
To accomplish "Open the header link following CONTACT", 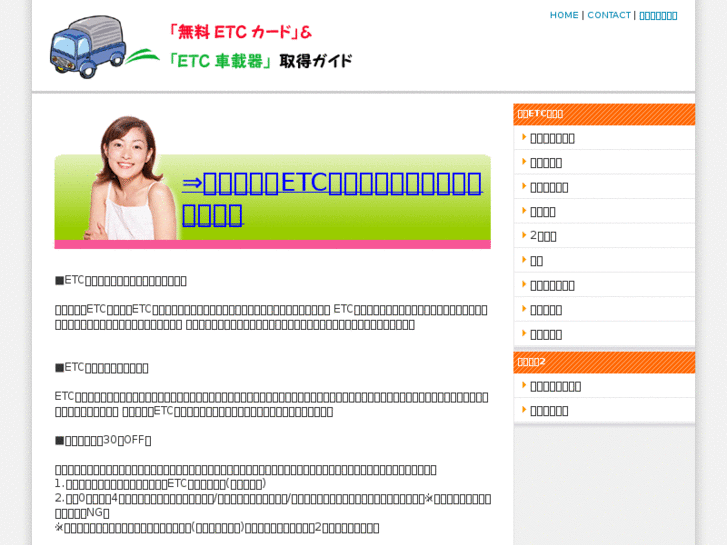I will [658, 16].
